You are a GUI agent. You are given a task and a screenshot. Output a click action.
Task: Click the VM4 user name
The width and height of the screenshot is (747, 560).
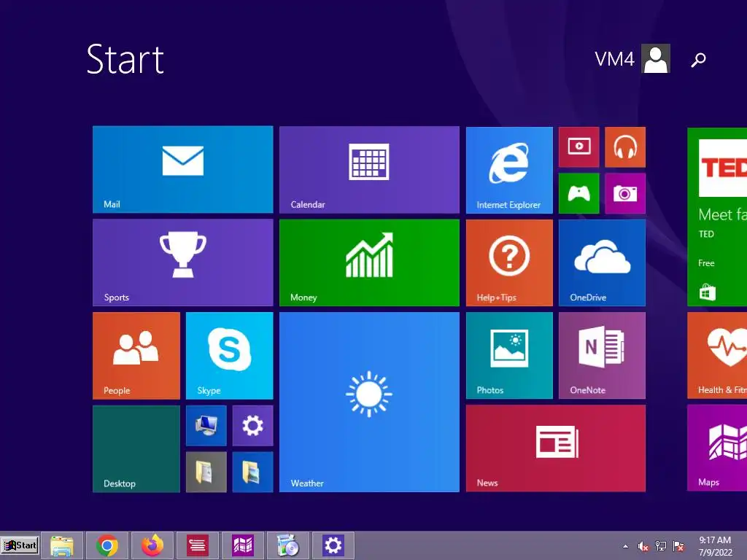(614, 60)
